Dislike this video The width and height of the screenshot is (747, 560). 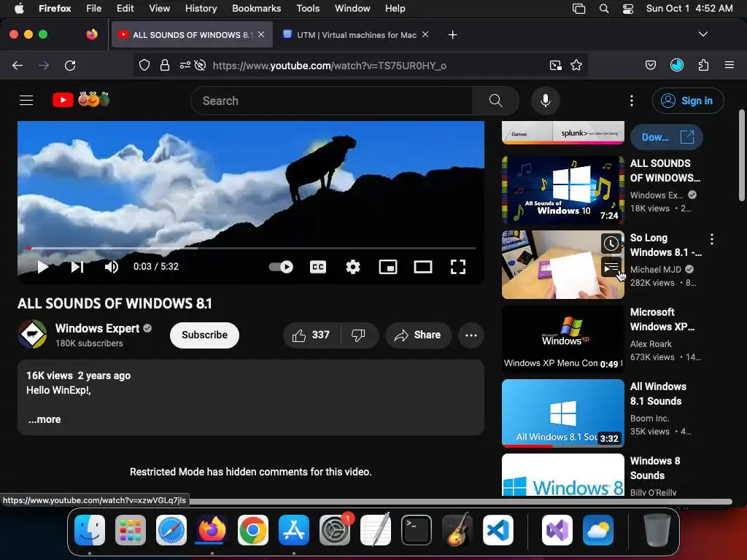coord(359,335)
